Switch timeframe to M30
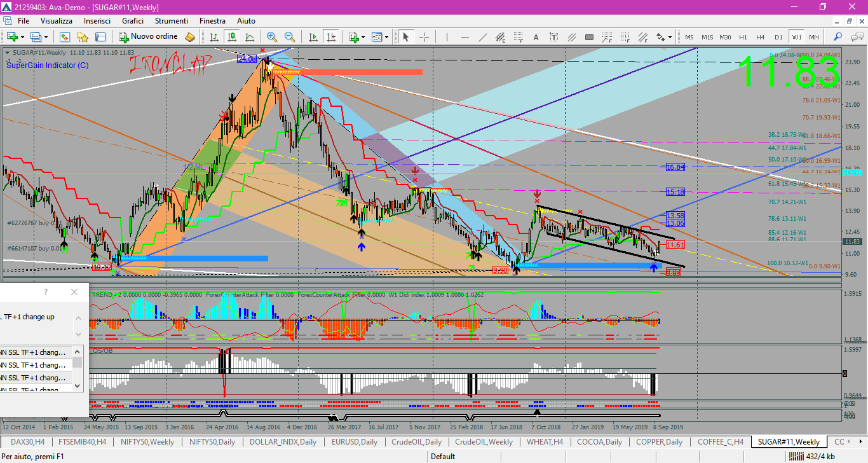Viewport: 868px width, 463px height. (x=725, y=37)
